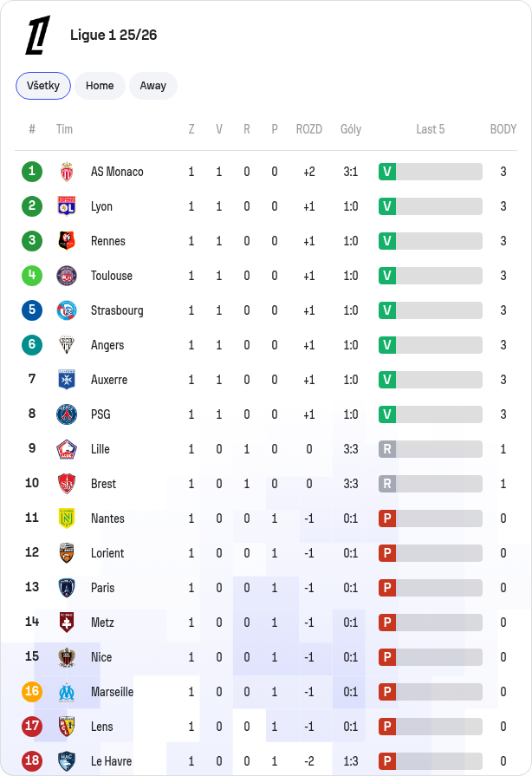Viewport: 532px width, 776px height.
Task: Select the Nantes yellow crest
Action: coord(66,518)
